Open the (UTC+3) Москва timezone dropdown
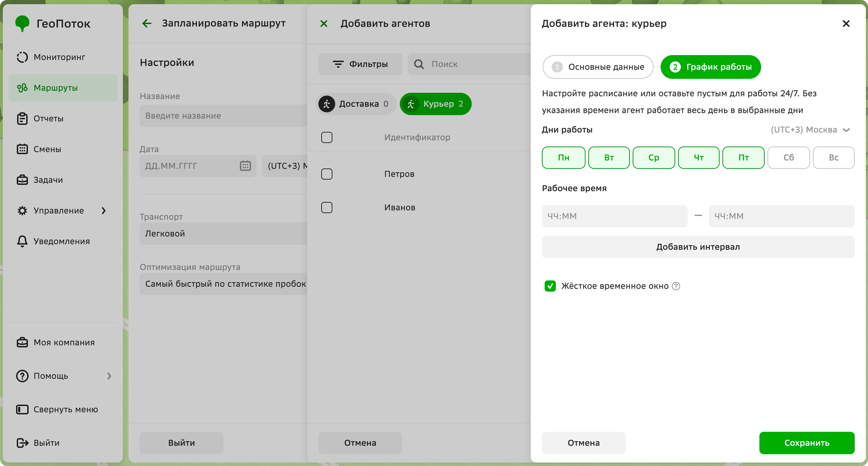Viewport: 868px width, 466px height. [811, 130]
